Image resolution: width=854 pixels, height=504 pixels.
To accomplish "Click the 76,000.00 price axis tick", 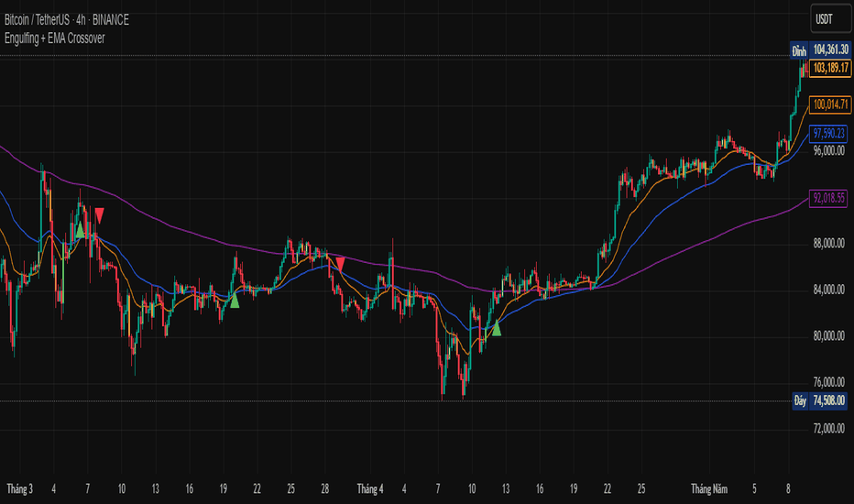I will pyautogui.click(x=828, y=382).
